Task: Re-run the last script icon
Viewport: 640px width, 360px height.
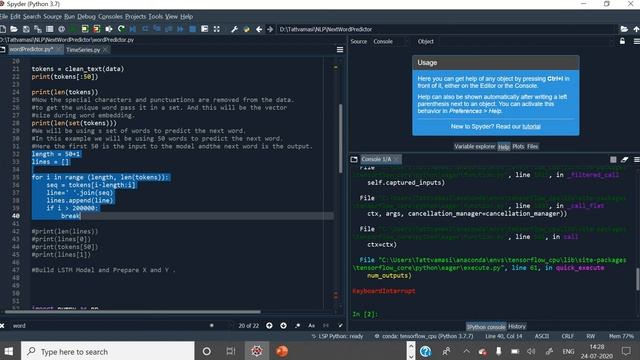Action: 121,29
